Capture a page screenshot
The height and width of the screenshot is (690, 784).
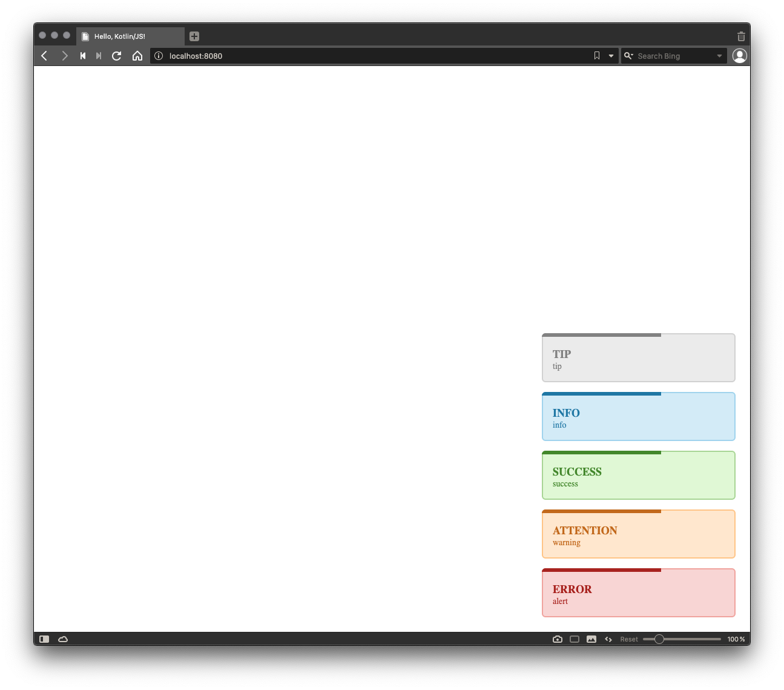click(x=558, y=639)
